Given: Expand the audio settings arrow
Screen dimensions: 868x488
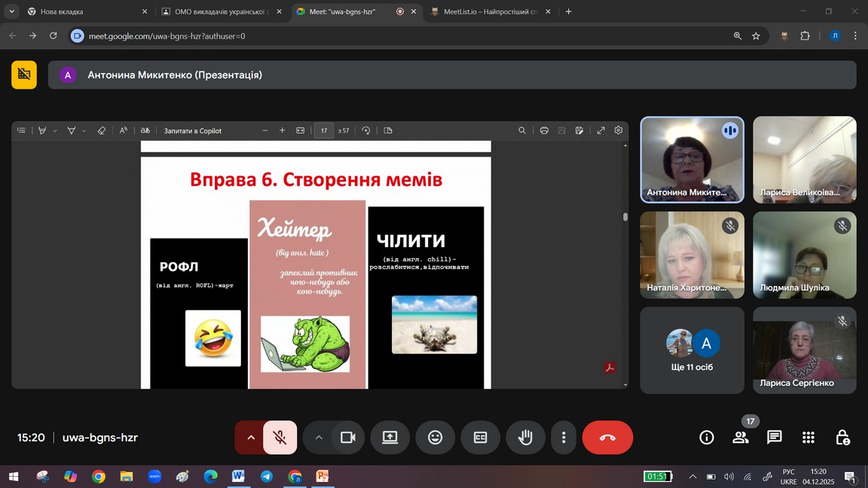Looking at the screenshot, I should 250,438.
